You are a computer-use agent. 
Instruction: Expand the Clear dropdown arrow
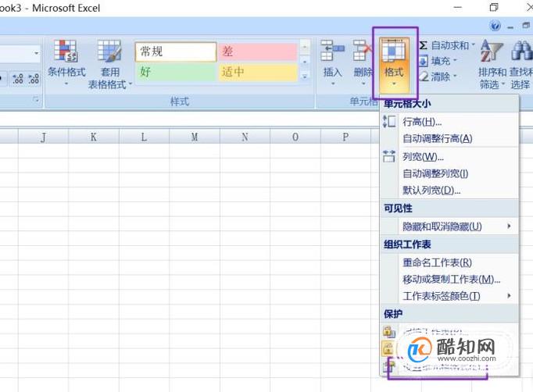tap(455, 76)
